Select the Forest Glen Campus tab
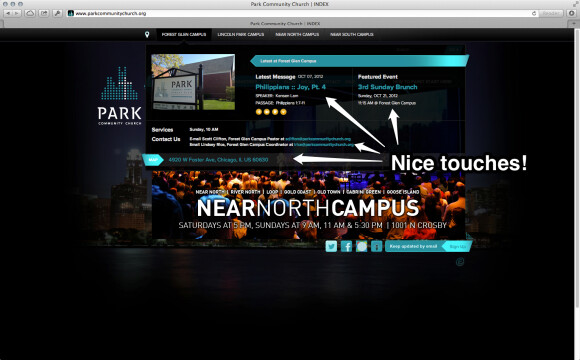The height and width of the screenshot is (360, 580). click(184, 34)
